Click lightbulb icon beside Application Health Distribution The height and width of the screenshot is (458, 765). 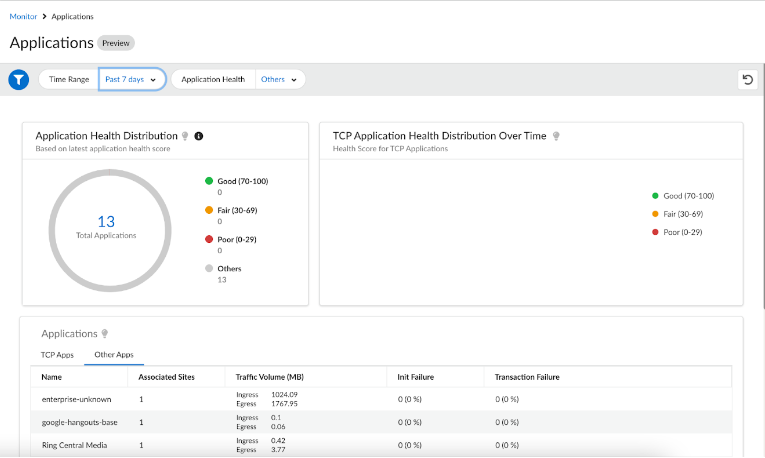tap(185, 136)
